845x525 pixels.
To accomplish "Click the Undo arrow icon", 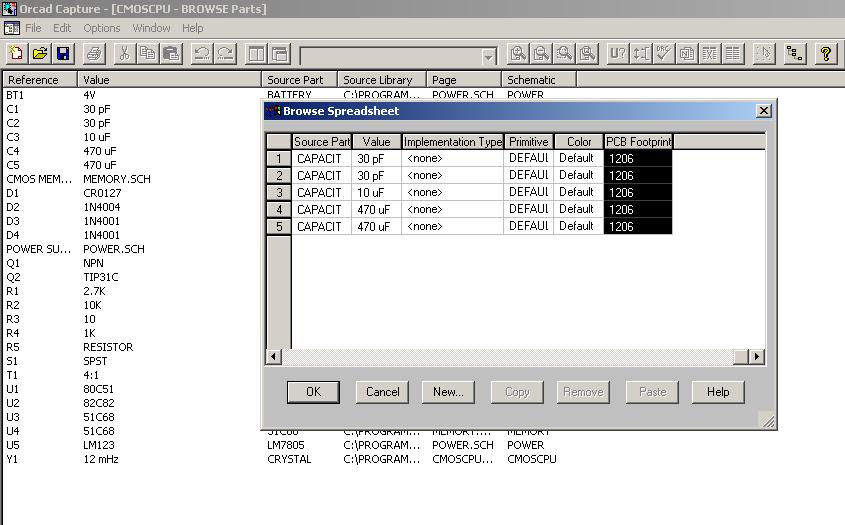I will (202, 54).
